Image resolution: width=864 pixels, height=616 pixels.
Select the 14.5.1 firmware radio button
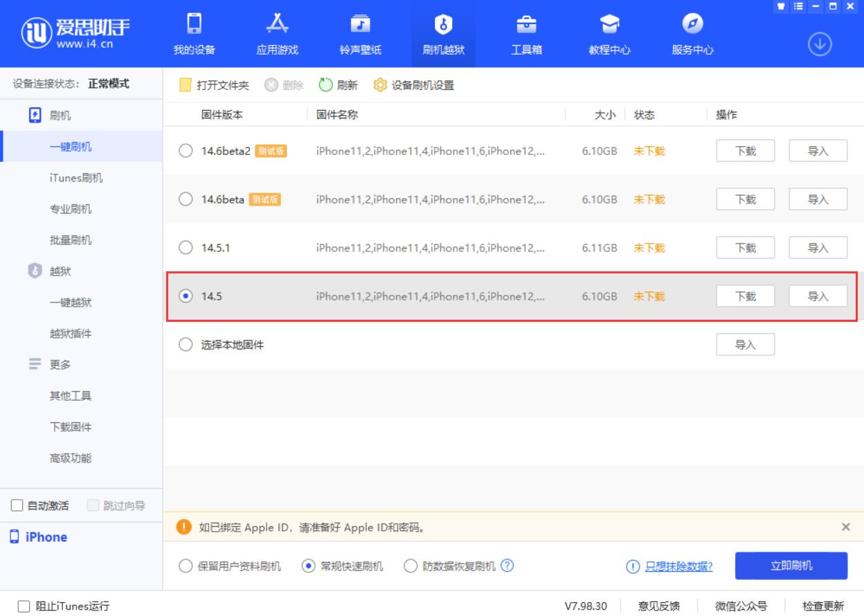[186, 248]
